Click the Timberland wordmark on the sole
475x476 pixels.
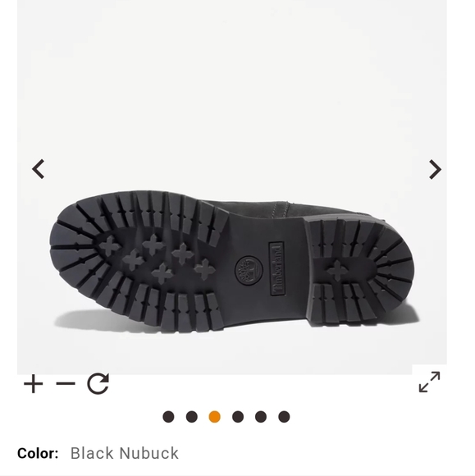click(x=276, y=268)
